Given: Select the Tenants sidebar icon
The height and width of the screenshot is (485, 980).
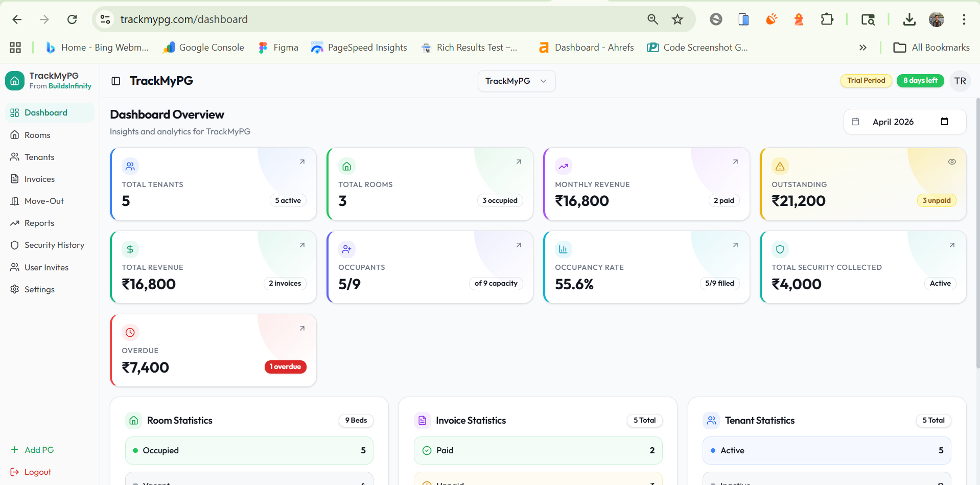Looking at the screenshot, I should tap(15, 156).
